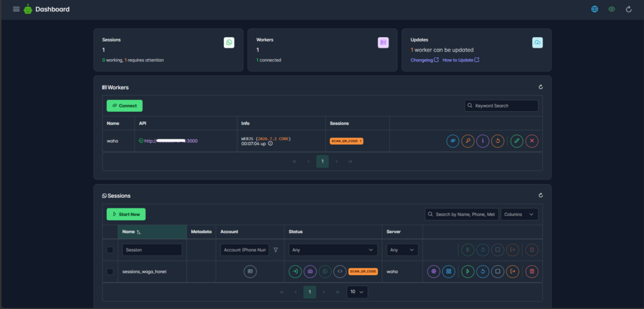Open the language globe icon in the header
The image size is (644, 309).
(595, 9)
